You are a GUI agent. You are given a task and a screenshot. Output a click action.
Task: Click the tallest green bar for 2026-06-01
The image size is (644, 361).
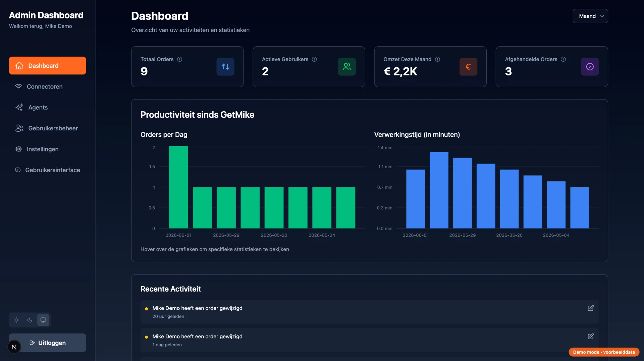point(178,187)
